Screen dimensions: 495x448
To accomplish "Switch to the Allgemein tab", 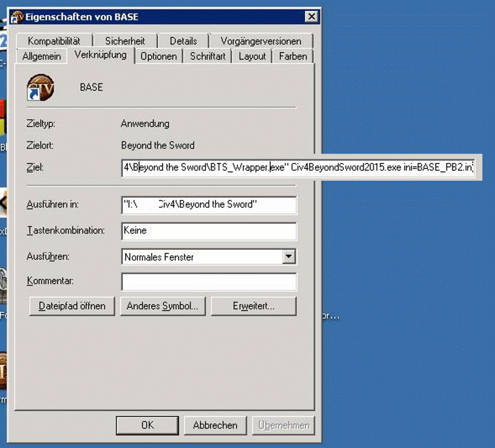I will (41, 56).
